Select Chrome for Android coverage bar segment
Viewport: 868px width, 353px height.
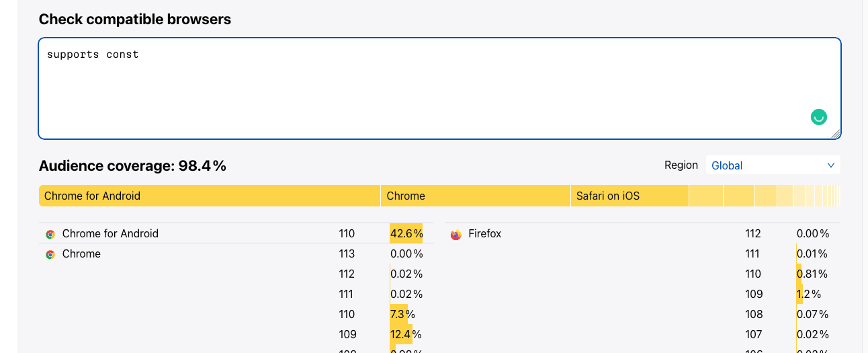pos(210,196)
